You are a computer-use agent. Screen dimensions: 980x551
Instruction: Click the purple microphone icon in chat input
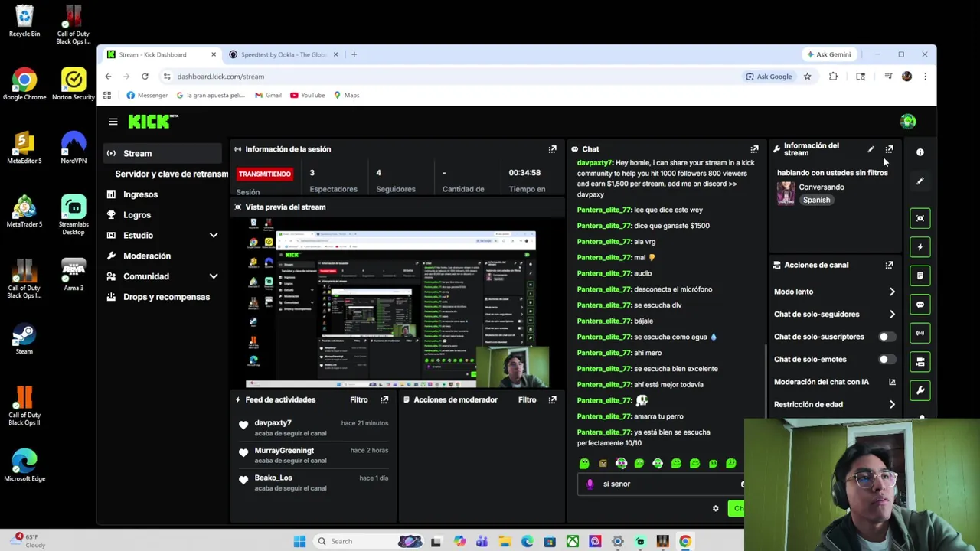coord(590,484)
